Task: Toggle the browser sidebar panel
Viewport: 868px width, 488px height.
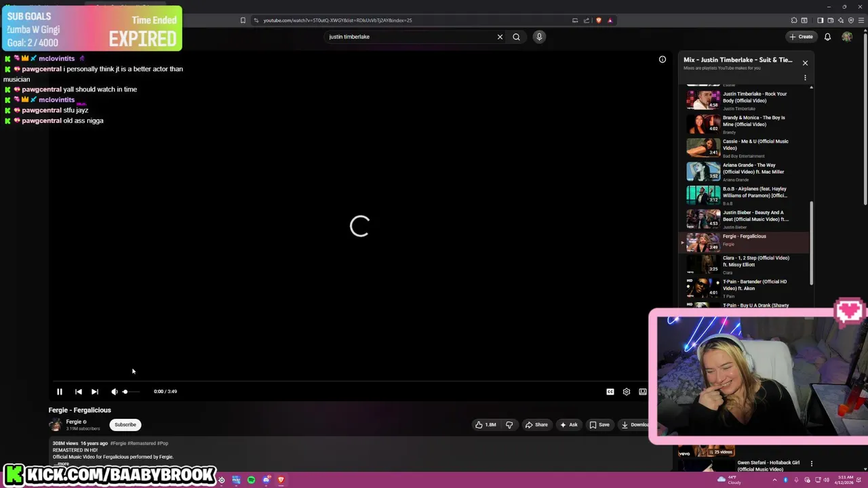Action: coord(820,20)
